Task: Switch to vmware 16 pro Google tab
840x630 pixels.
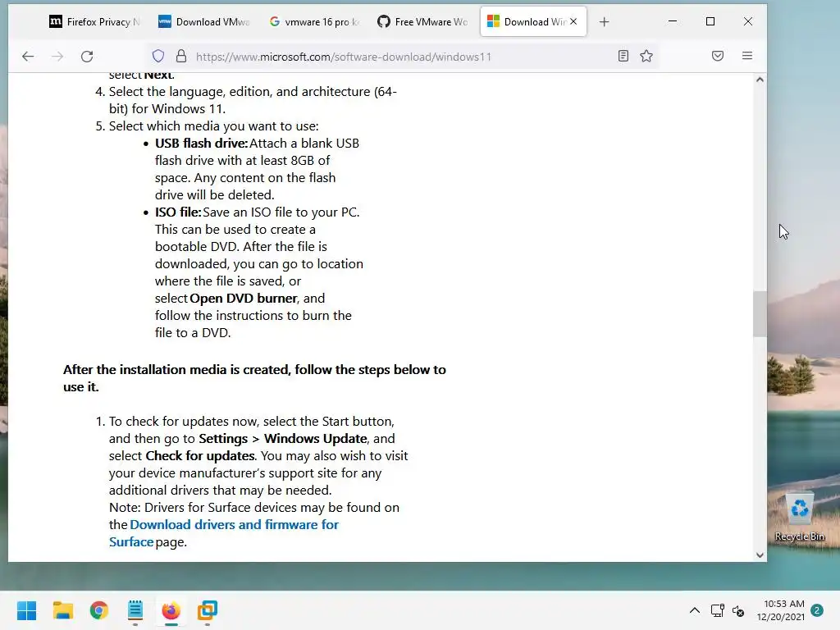Action: coord(313,22)
